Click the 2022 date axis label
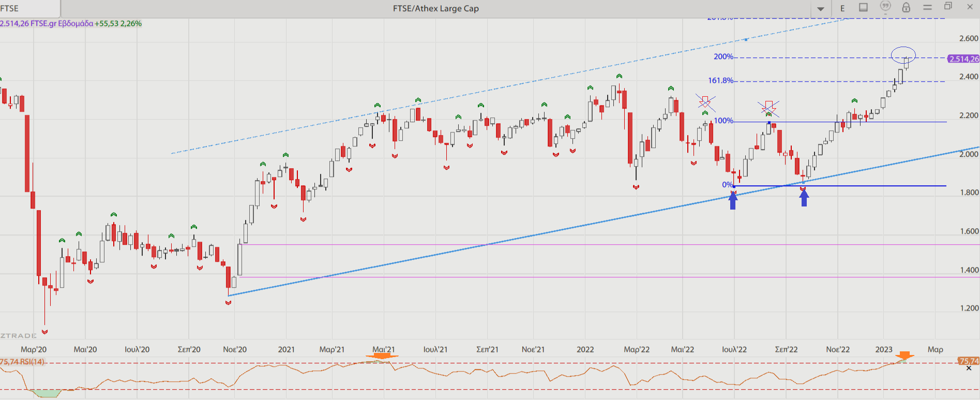980x400 pixels. 585,349
